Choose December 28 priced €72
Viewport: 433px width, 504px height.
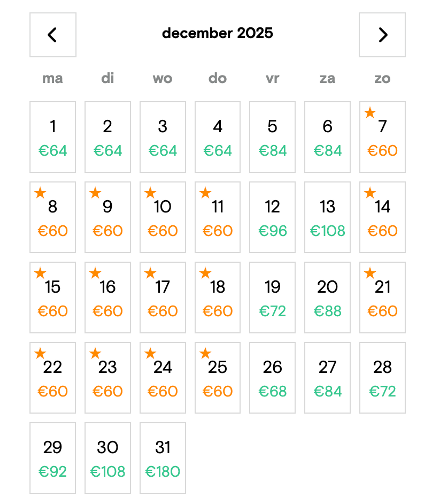[382, 378]
